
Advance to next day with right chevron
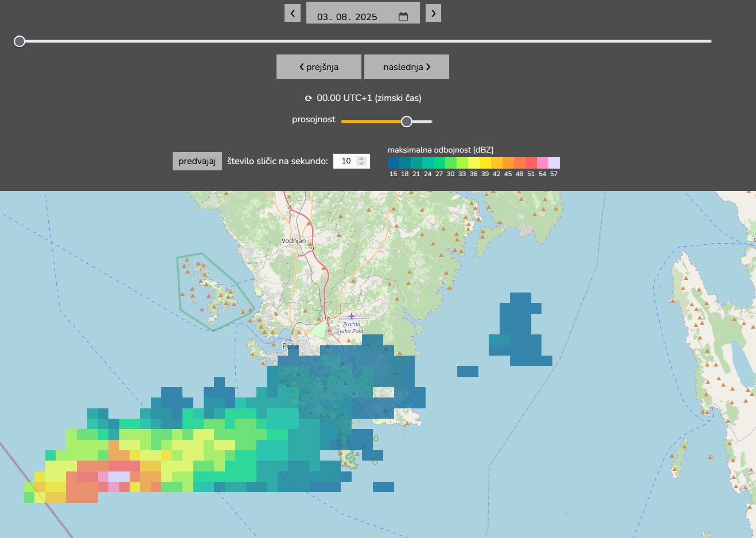(x=434, y=13)
